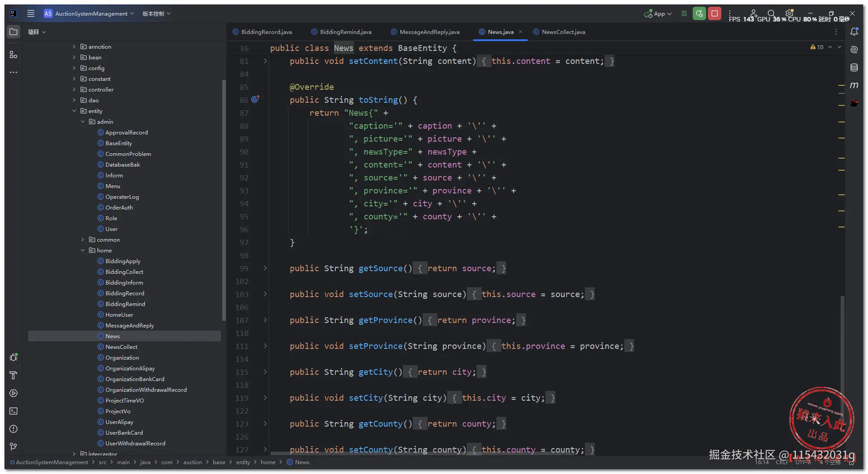This screenshot has height=474, width=868.
Task: Open the Services run tool window icon
Action: point(13,393)
